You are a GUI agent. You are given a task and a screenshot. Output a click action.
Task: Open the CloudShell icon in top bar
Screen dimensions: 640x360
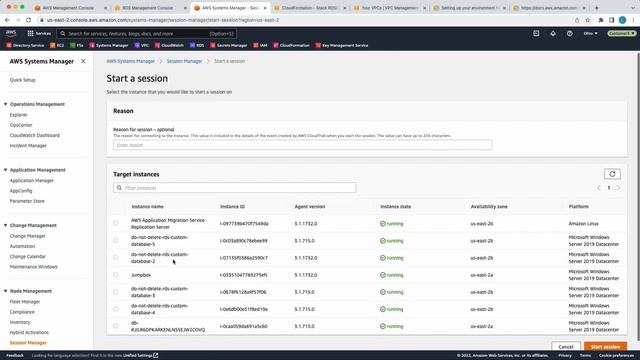tap(536, 33)
